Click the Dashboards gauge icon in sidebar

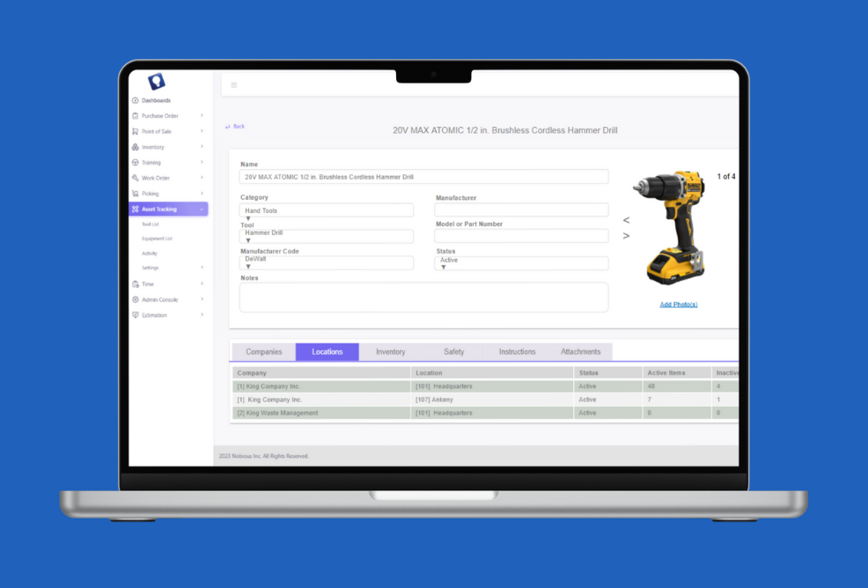point(135,100)
